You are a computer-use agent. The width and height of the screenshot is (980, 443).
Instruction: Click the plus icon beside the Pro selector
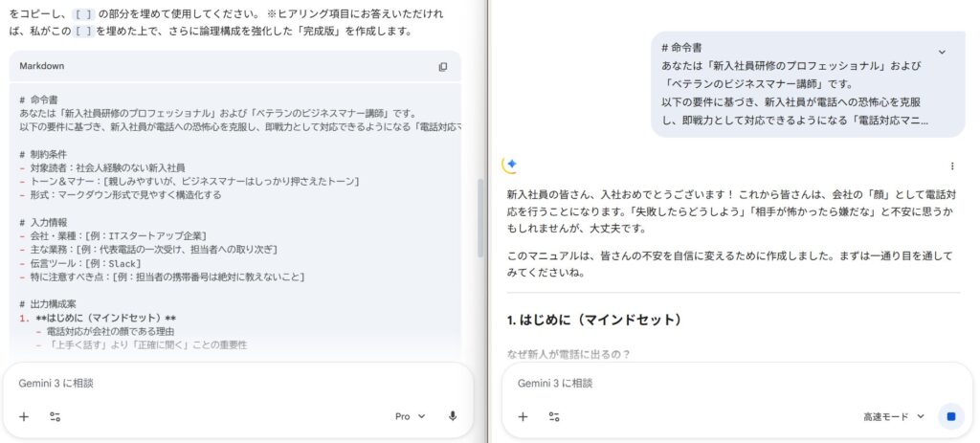coord(24,416)
